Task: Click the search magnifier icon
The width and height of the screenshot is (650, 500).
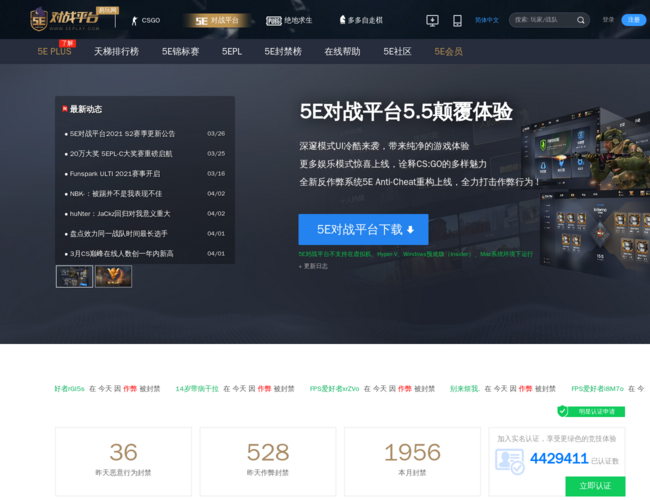Action: coord(581,20)
